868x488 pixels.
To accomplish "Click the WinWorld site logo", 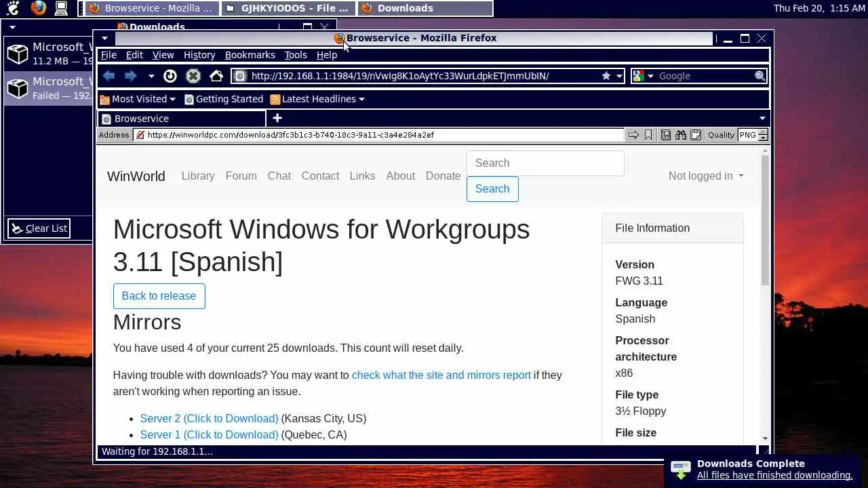I will 136,176.
